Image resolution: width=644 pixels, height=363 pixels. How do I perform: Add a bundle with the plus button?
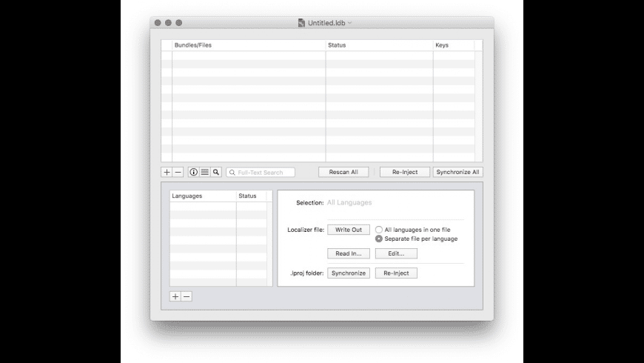[x=167, y=173]
